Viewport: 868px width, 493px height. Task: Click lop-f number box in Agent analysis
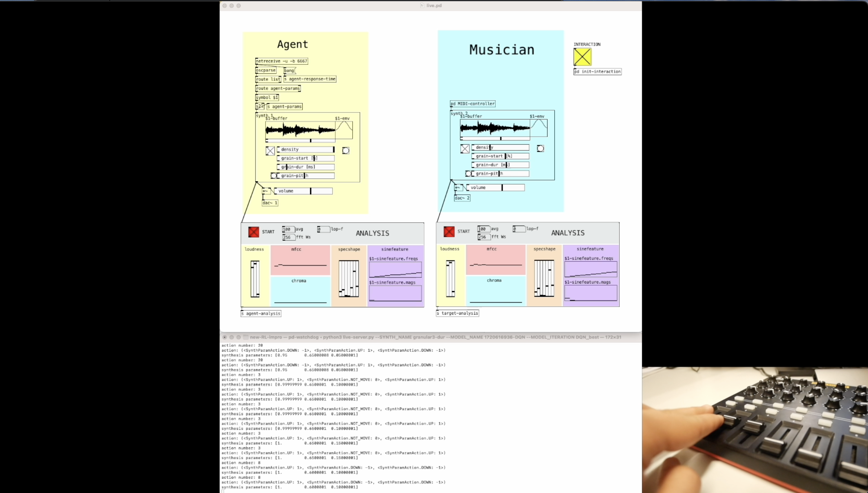(x=323, y=229)
